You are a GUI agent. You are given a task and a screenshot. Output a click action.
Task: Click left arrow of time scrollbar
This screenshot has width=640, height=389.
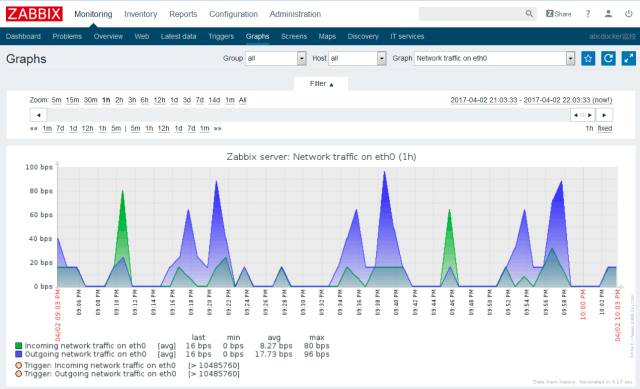pyautogui.click(x=38, y=115)
